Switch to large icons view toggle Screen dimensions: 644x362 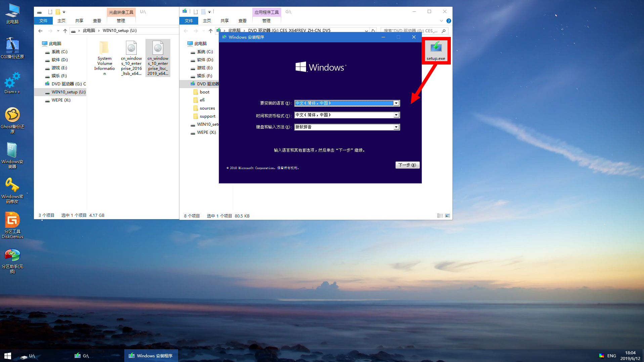[x=447, y=216]
